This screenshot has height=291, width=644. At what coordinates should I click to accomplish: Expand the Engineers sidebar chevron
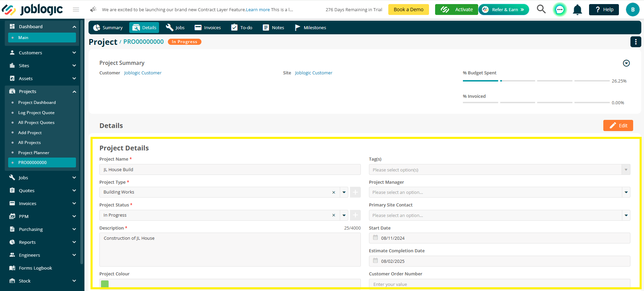coord(74,255)
